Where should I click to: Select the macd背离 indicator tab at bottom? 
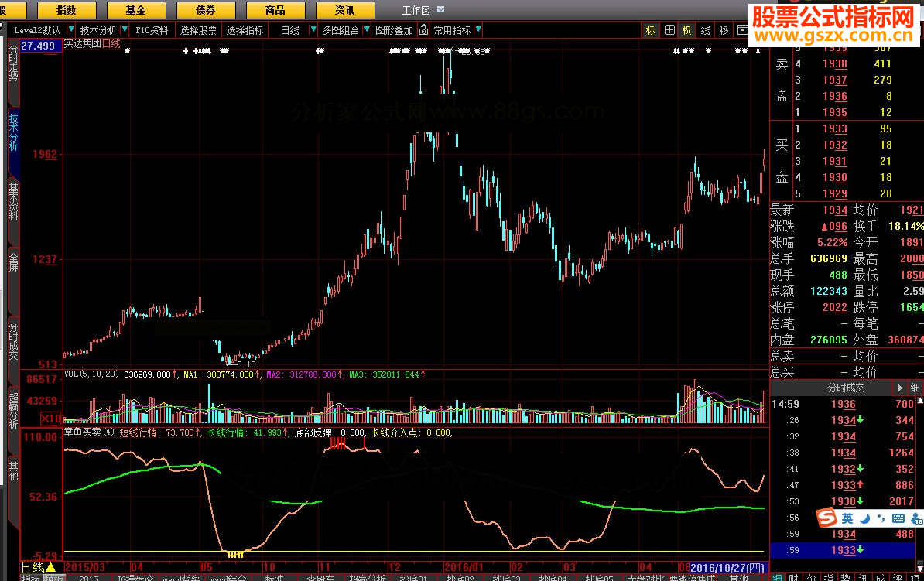point(182,578)
